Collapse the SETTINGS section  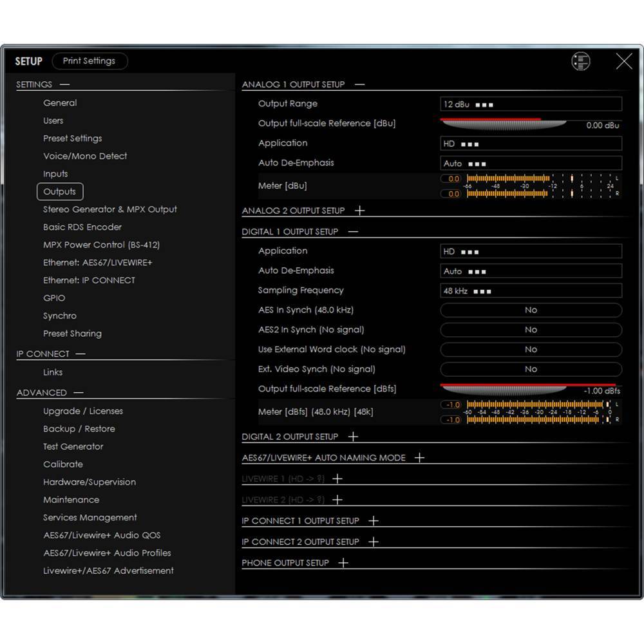pyautogui.click(x=65, y=84)
